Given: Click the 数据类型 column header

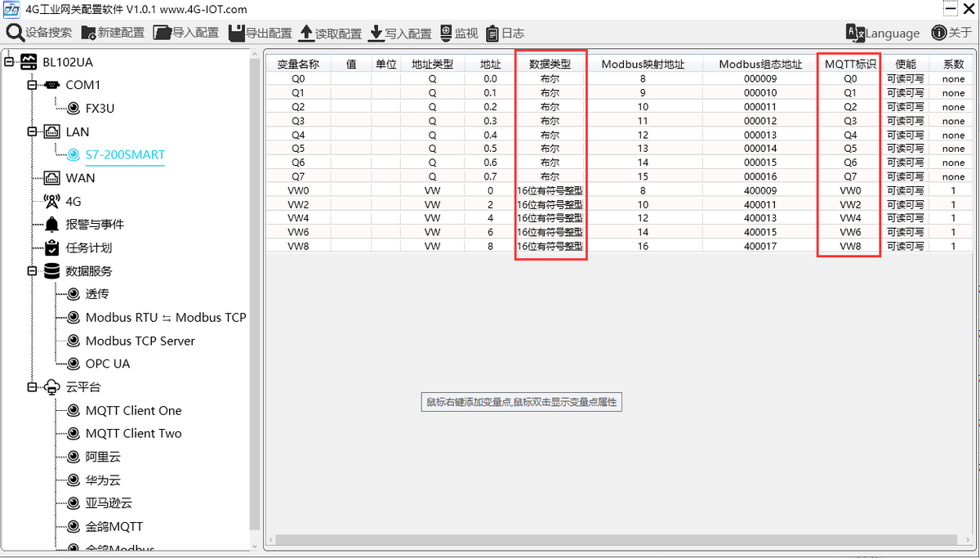Looking at the screenshot, I should pos(550,64).
